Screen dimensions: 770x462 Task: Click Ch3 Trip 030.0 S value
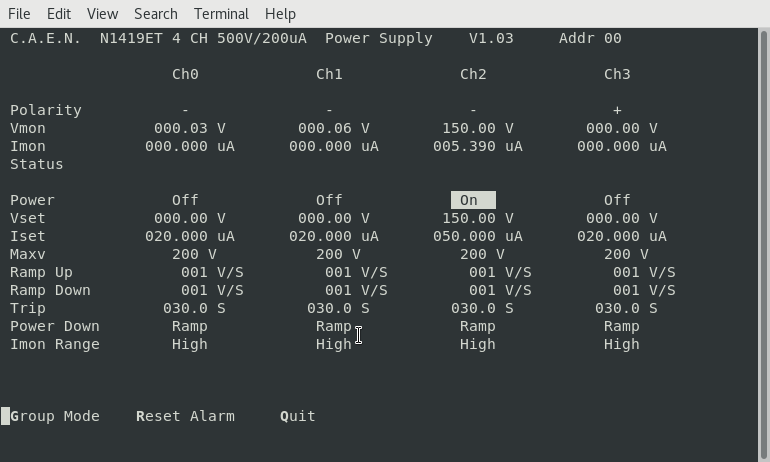pos(626,308)
